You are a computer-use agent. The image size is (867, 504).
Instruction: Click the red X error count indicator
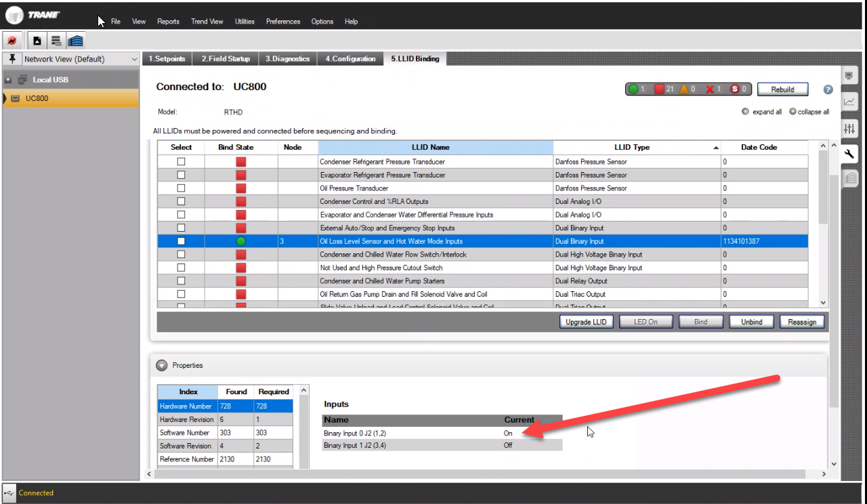(710, 89)
